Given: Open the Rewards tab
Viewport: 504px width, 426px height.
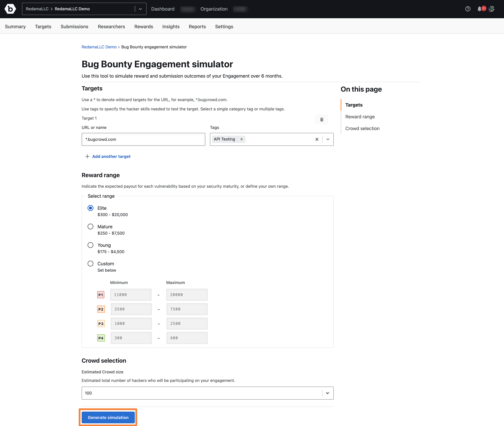Looking at the screenshot, I should click(x=144, y=27).
